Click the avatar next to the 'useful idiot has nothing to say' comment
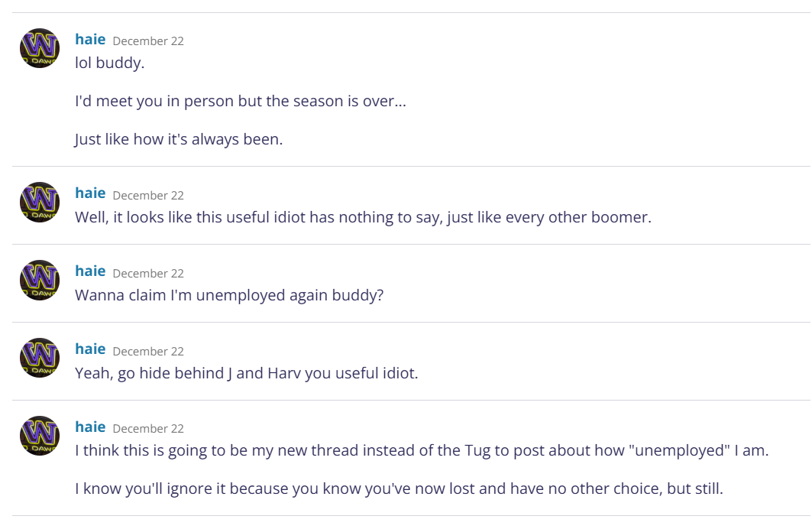 pos(40,202)
